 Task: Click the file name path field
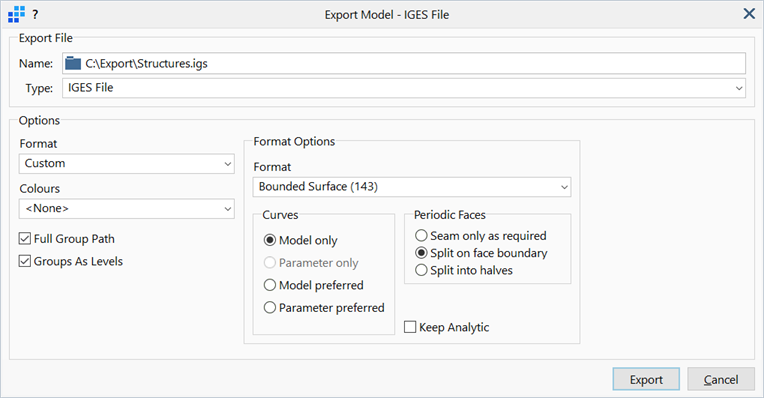[x=404, y=63]
